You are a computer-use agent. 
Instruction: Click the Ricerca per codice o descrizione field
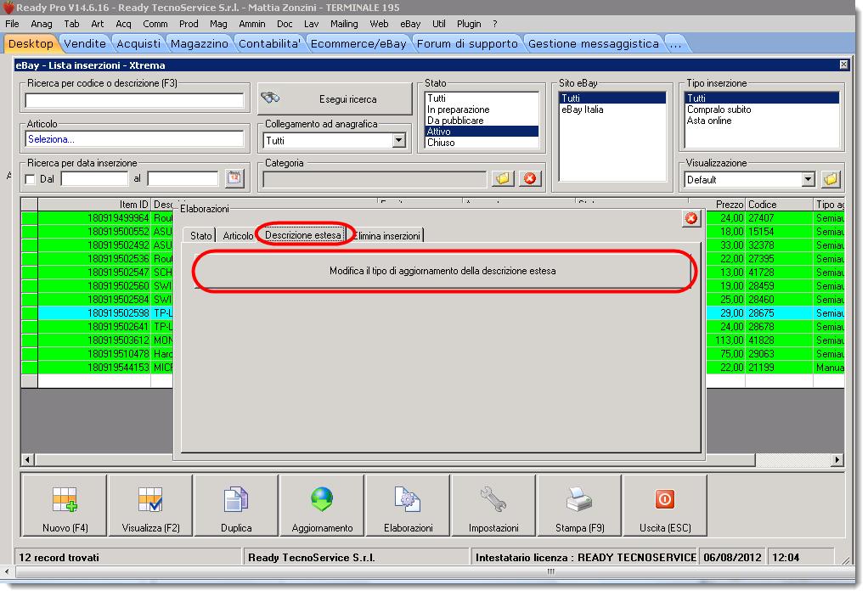coord(134,101)
